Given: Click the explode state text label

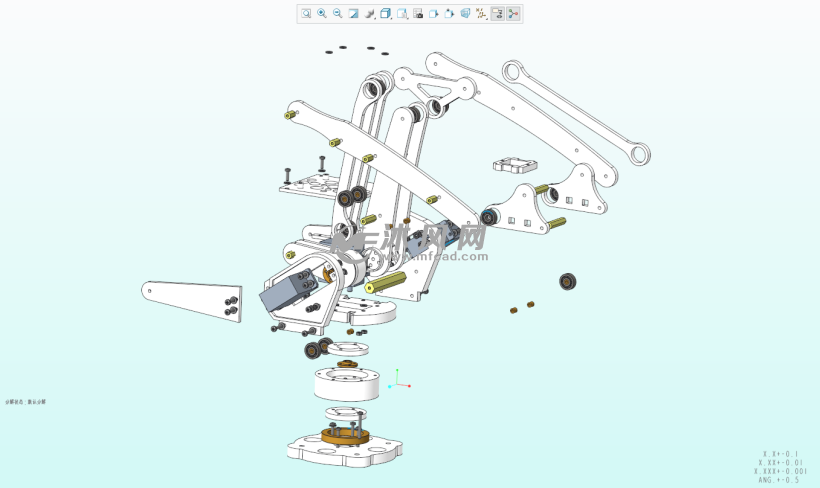Looking at the screenshot, I should pyautogui.click(x=26, y=402).
